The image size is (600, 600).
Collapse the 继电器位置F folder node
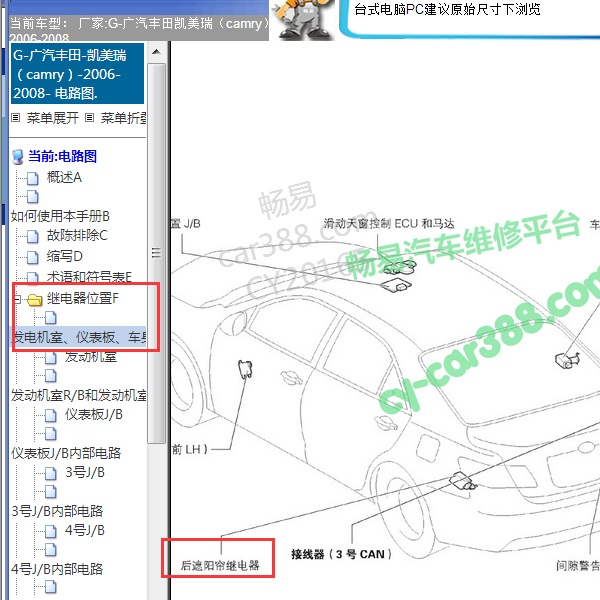[17, 298]
